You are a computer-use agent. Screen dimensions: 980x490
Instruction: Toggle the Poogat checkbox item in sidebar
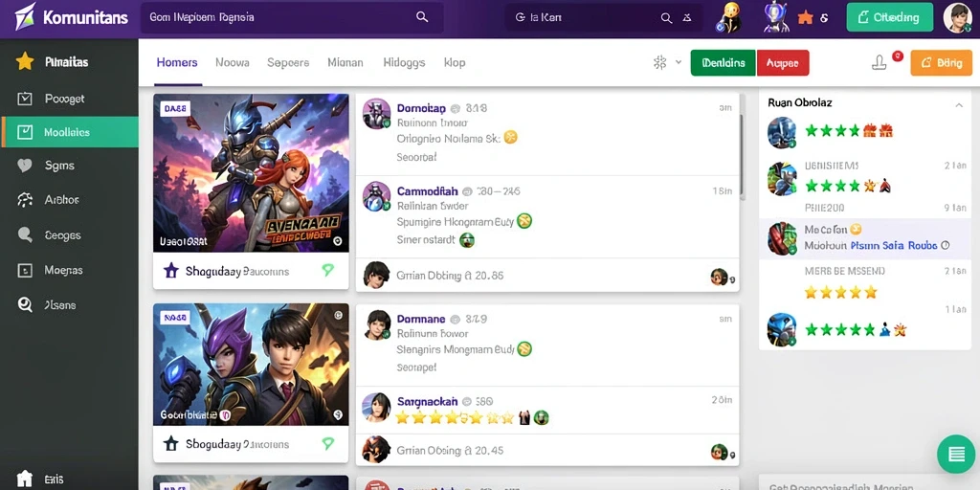(24, 99)
